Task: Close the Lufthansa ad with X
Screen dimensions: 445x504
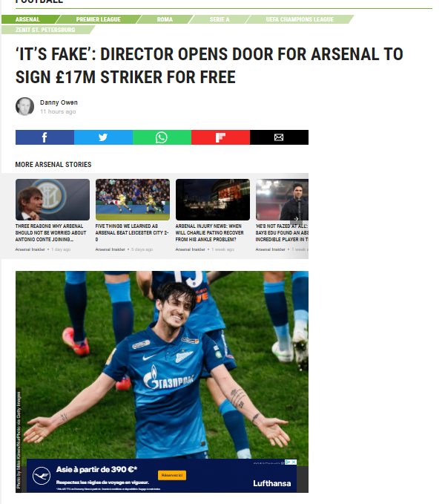Action: 294,462
